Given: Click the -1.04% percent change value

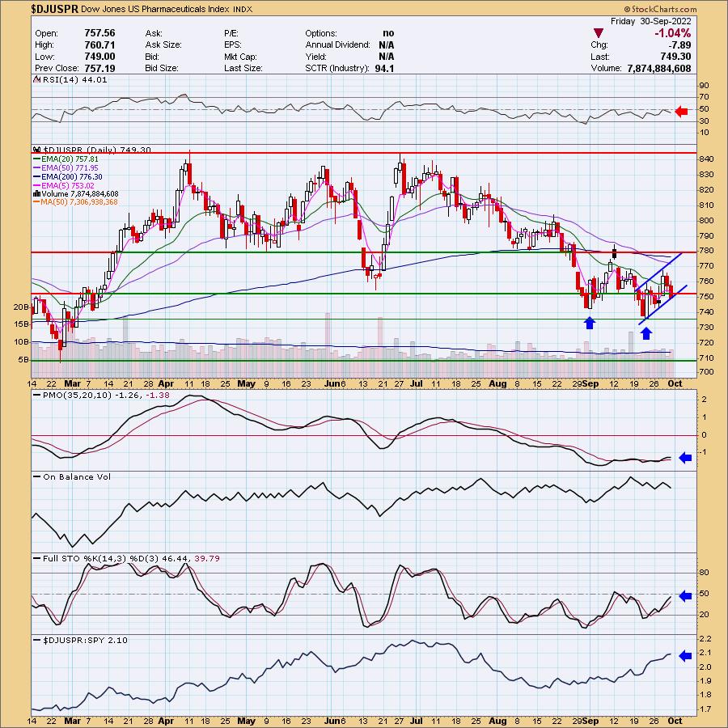Looking at the screenshot, I should pos(672,33).
